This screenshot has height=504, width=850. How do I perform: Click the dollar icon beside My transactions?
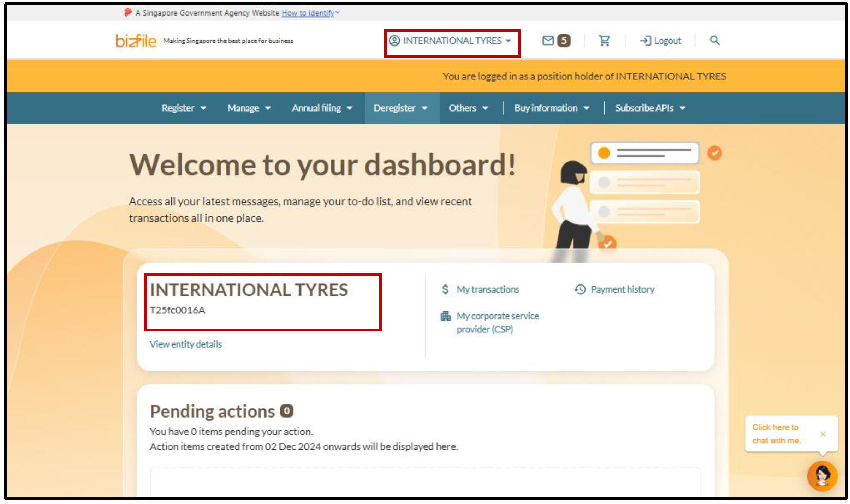(445, 289)
